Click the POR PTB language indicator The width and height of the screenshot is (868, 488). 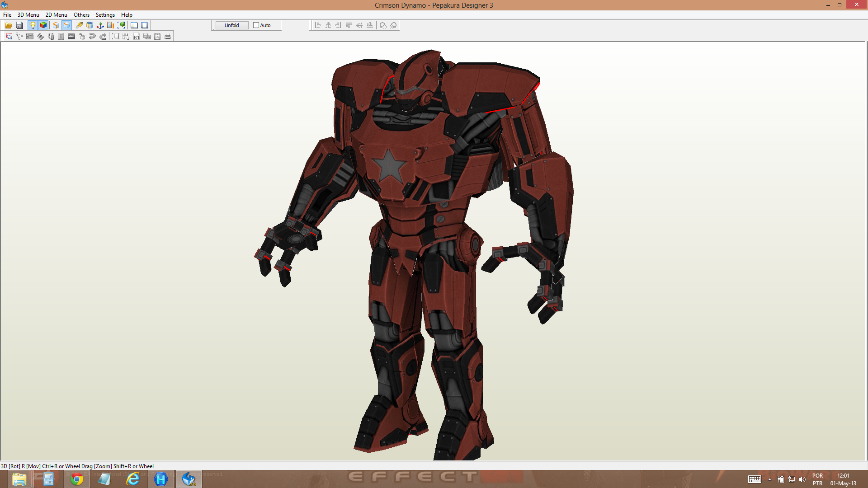(817, 479)
